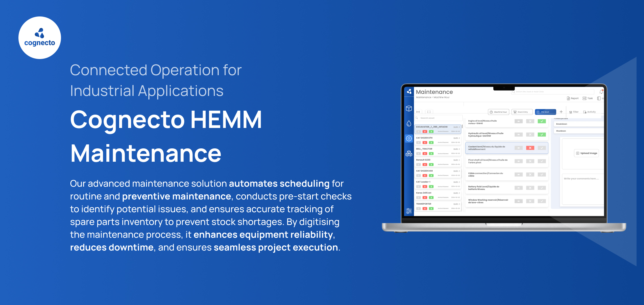644x305 pixels.
Task: Select the EXCAVATOR_1_350_HITACHI asset card
Action: pyautogui.click(x=438, y=129)
